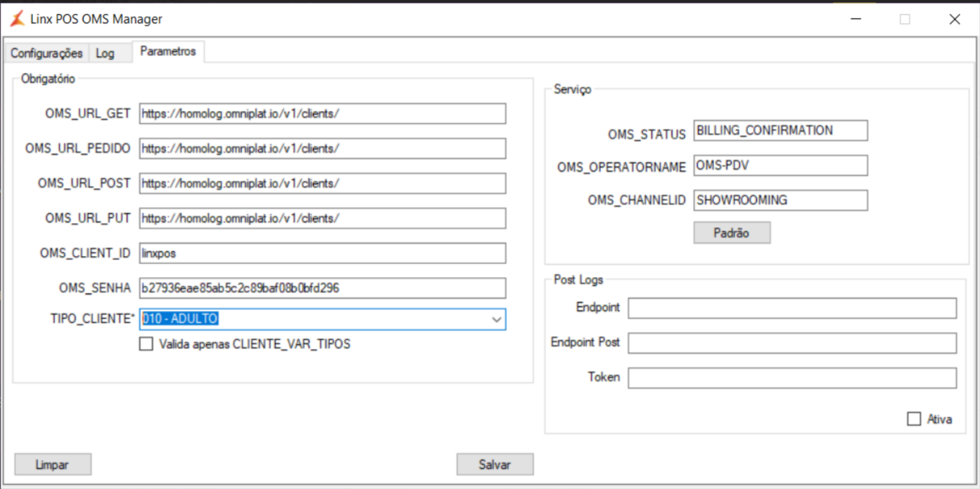Click the Limpar button
This screenshot has width=980, height=489.
[53, 464]
